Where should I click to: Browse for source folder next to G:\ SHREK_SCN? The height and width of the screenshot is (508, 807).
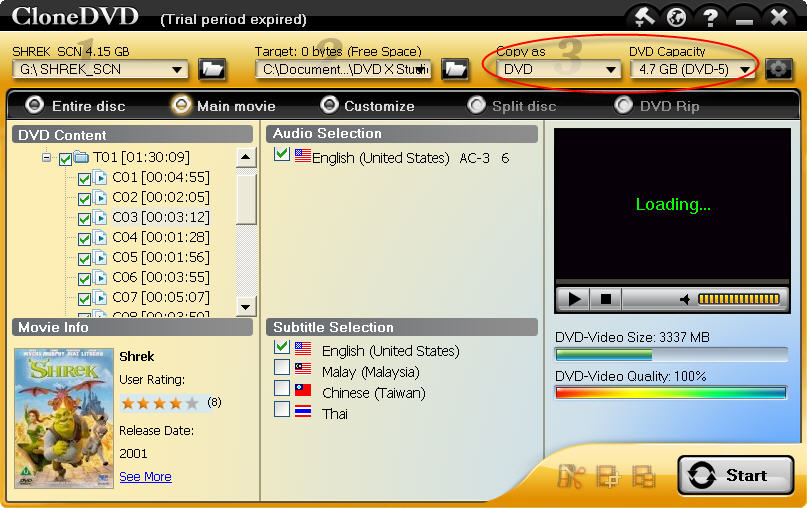click(212, 69)
